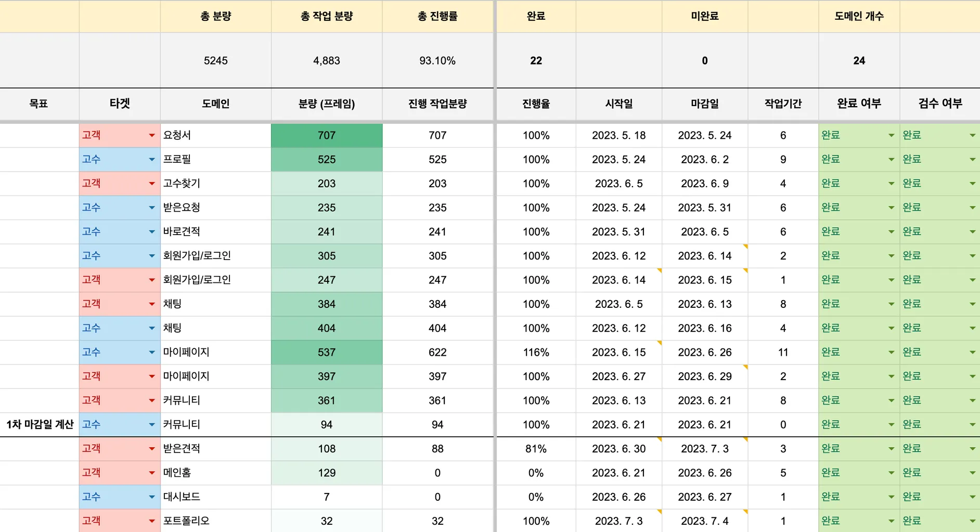Screen dimensions: 980x532
Task: Click the 도메인 개수 value 24
Action: (859, 60)
